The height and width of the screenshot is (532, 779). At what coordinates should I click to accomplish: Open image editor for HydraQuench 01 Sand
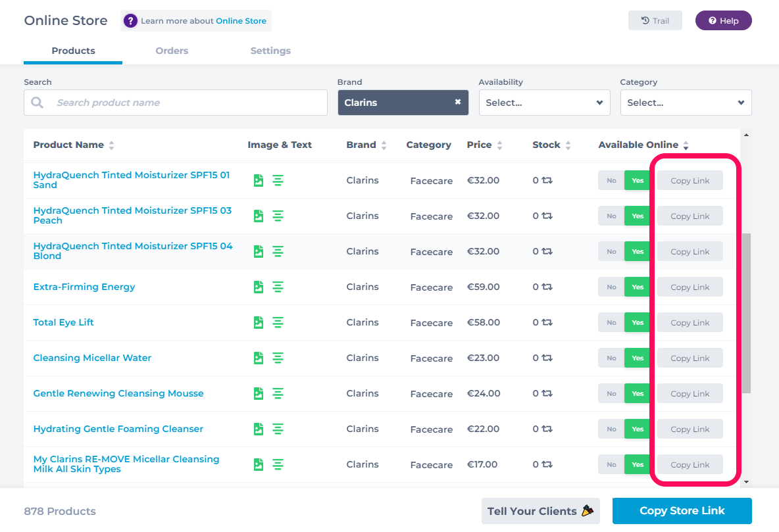click(x=259, y=180)
